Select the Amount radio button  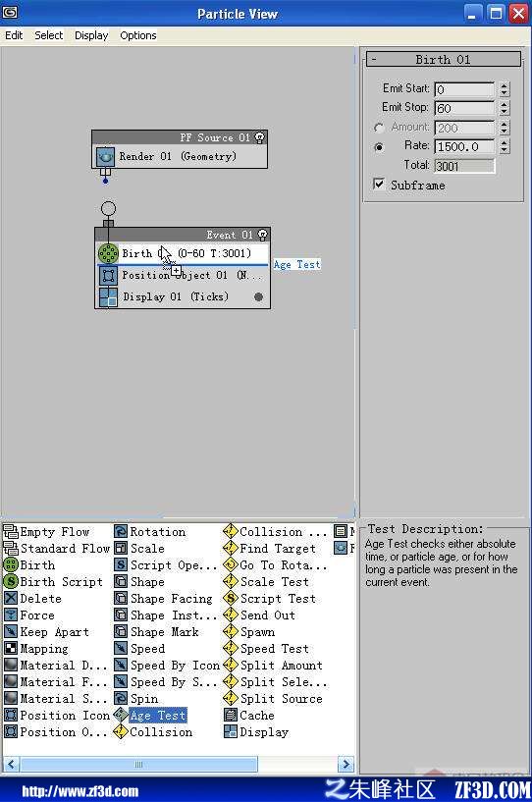(x=379, y=128)
